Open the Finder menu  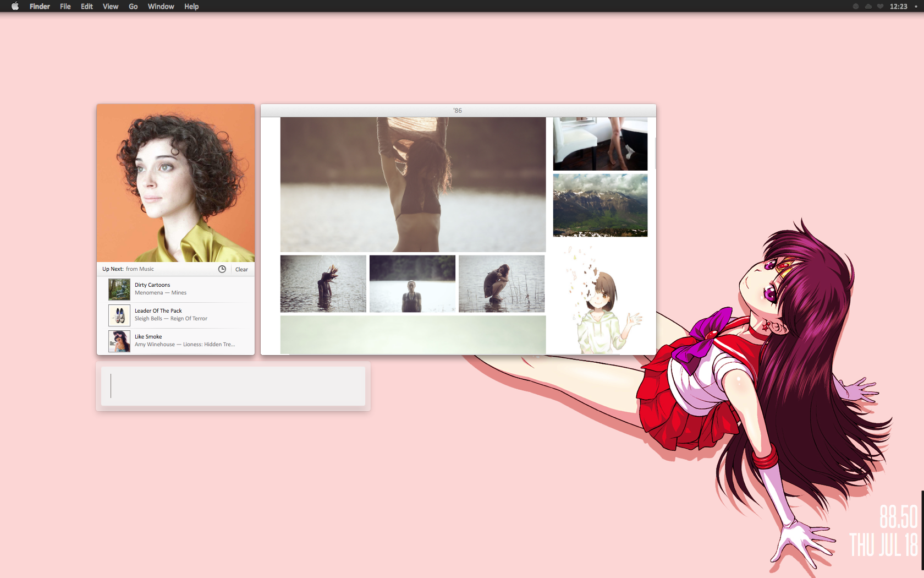point(40,6)
